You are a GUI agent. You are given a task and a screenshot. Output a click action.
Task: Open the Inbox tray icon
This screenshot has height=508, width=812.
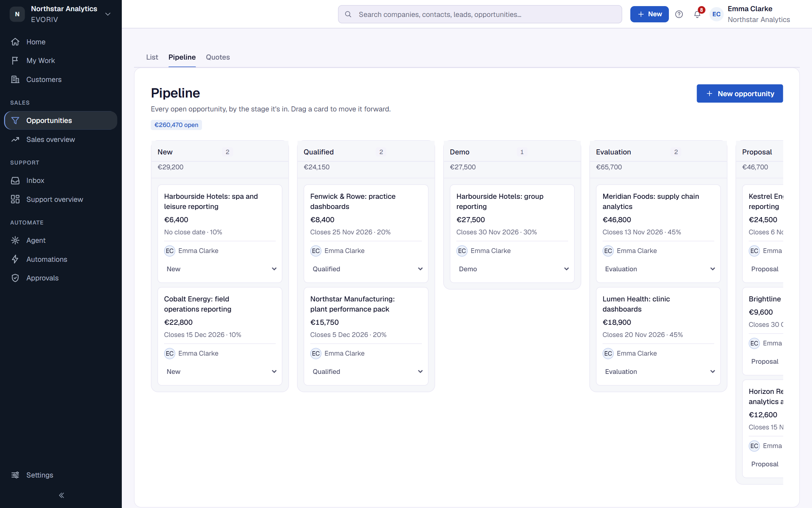point(15,181)
